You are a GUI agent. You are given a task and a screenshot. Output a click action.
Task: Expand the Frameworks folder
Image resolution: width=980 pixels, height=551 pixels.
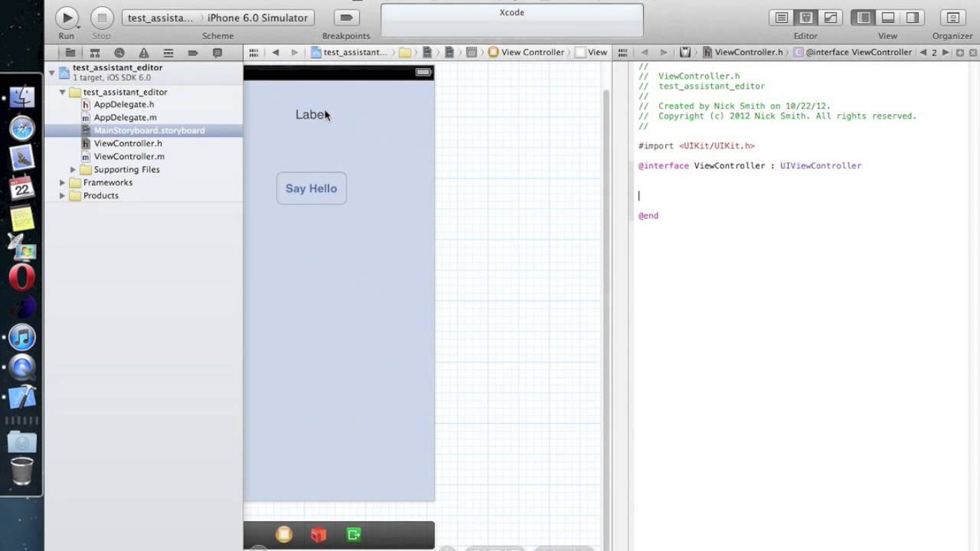click(x=63, y=182)
